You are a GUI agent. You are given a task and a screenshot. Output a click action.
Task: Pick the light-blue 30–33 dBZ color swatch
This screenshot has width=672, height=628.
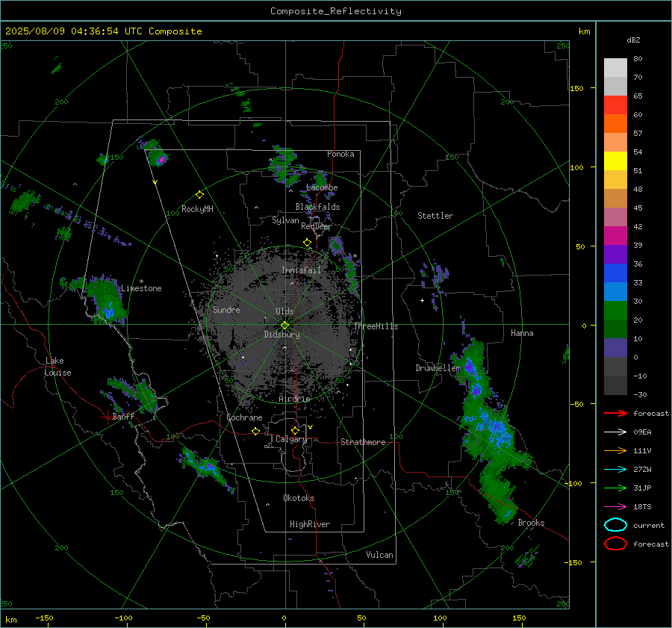point(615,291)
